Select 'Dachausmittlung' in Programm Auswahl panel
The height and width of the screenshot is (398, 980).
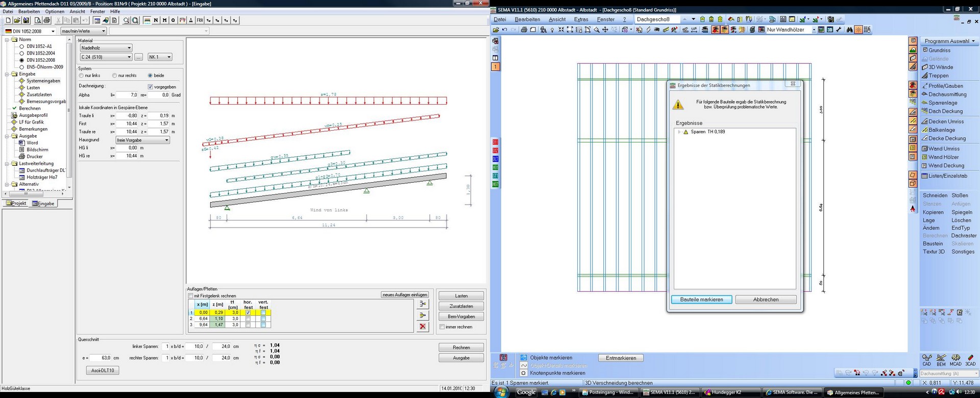coord(947,94)
